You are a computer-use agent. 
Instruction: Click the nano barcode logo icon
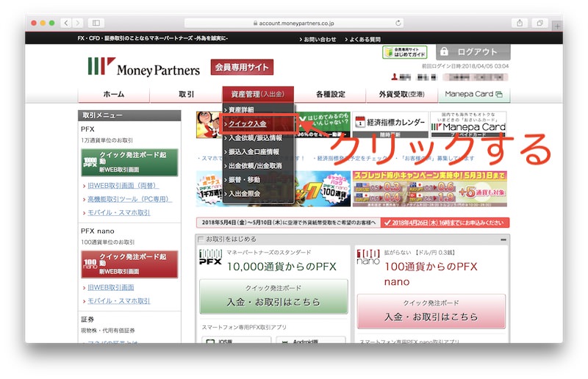[368, 258]
